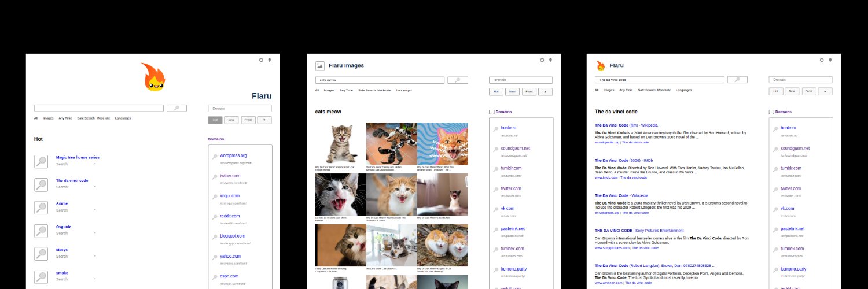This screenshot has height=289, width=868.
Task: Toggle the Front filter button on the home page
Action: click(x=248, y=120)
